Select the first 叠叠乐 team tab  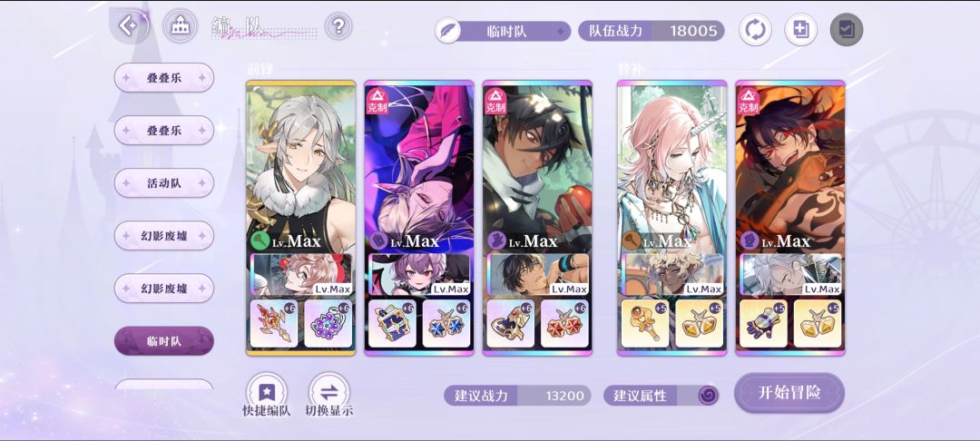click(x=163, y=77)
